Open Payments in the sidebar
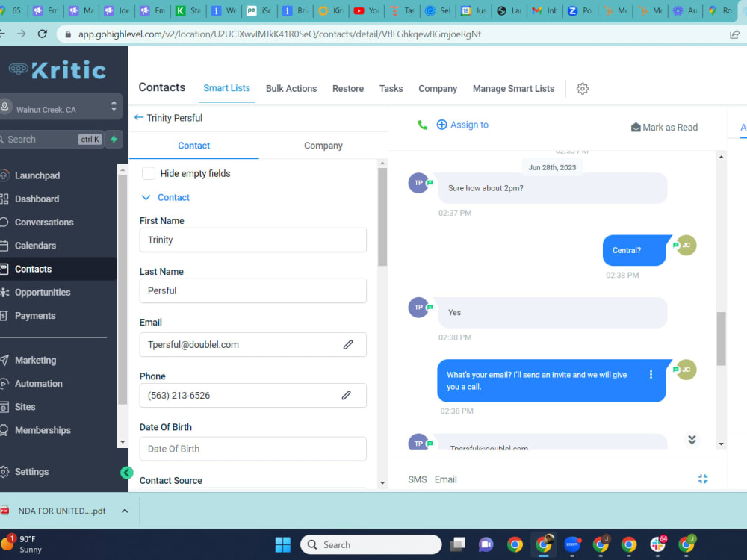 [x=35, y=316]
